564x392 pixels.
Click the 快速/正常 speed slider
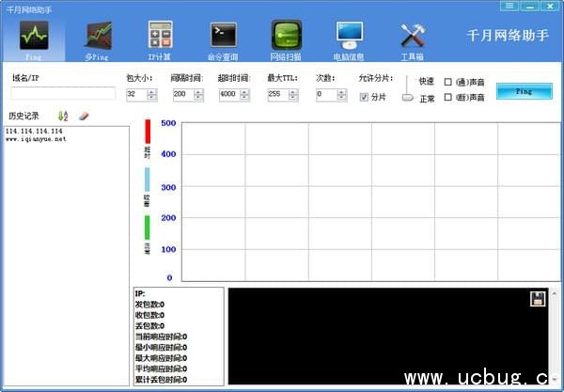coord(407,89)
